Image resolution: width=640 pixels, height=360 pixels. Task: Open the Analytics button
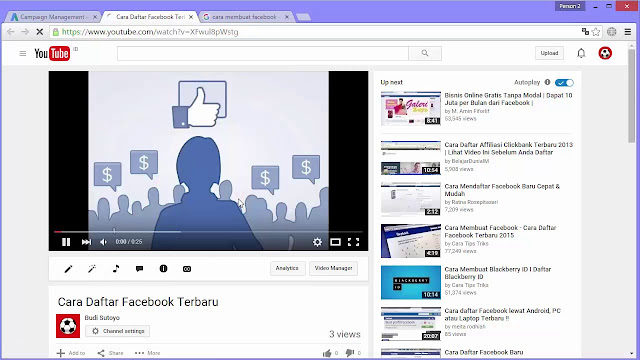coord(287,268)
